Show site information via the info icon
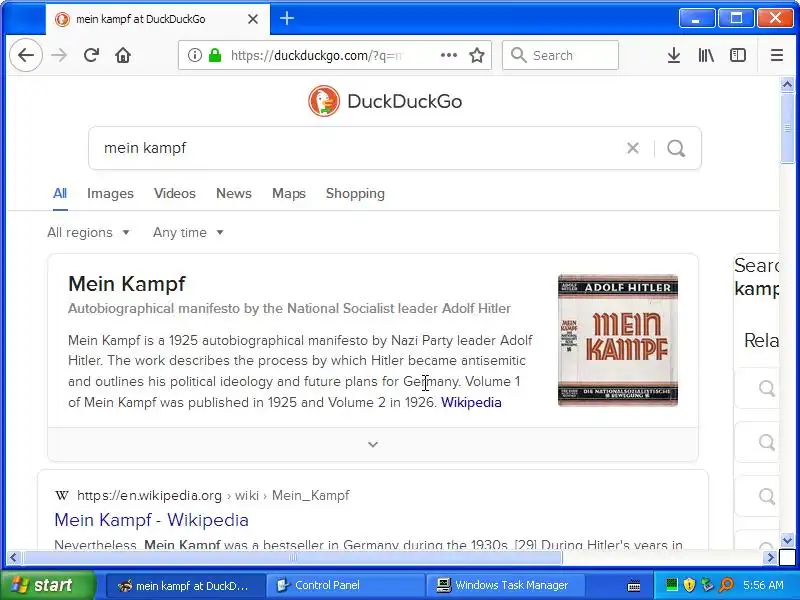The height and width of the screenshot is (600, 800). (194, 55)
